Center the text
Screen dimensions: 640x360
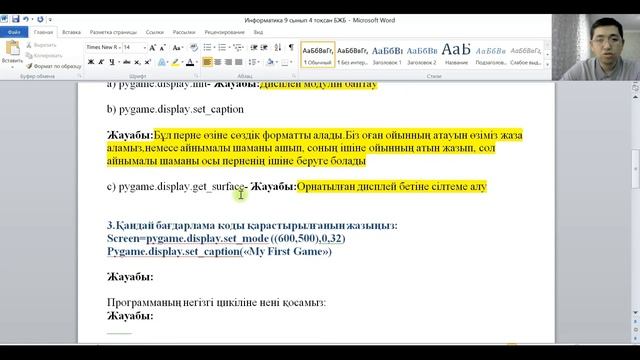[x=218, y=62]
